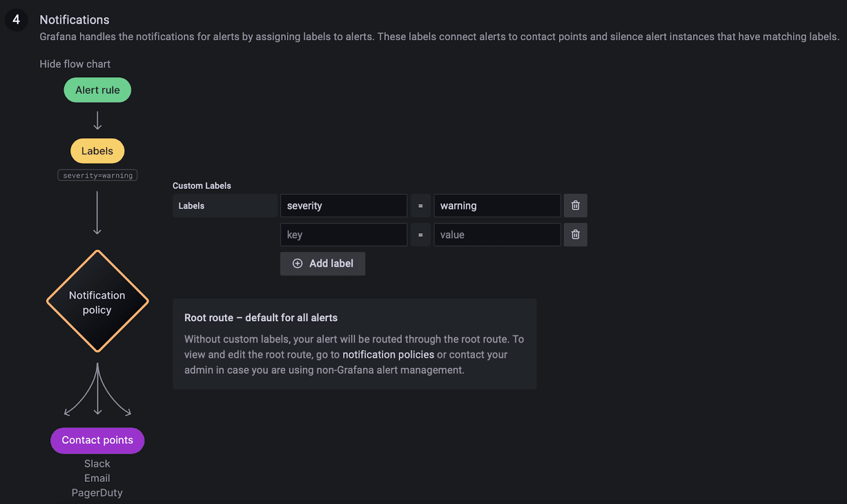Click the Notifications section heading
Viewport: 847px width, 504px height.
pyautogui.click(x=75, y=20)
